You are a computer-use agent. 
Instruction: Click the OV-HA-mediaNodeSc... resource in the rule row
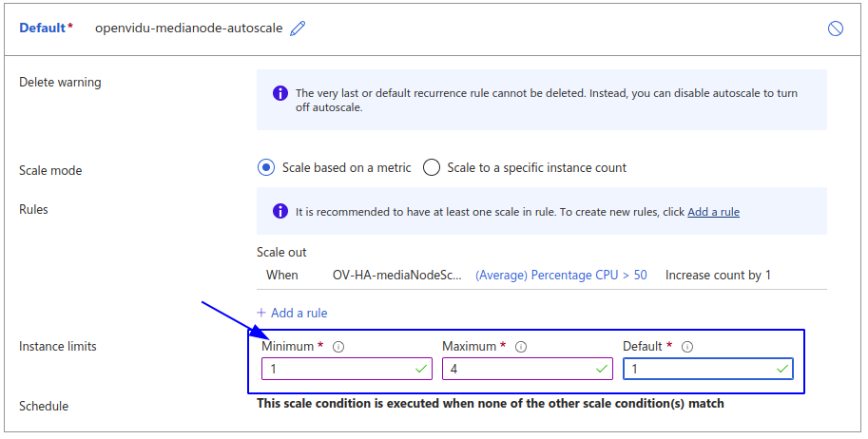tap(397, 276)
